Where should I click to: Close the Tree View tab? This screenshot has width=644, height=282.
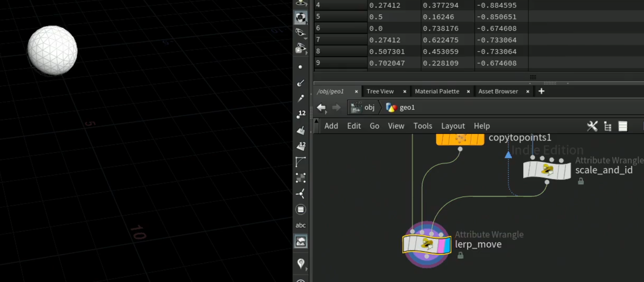tap(405, 92)
